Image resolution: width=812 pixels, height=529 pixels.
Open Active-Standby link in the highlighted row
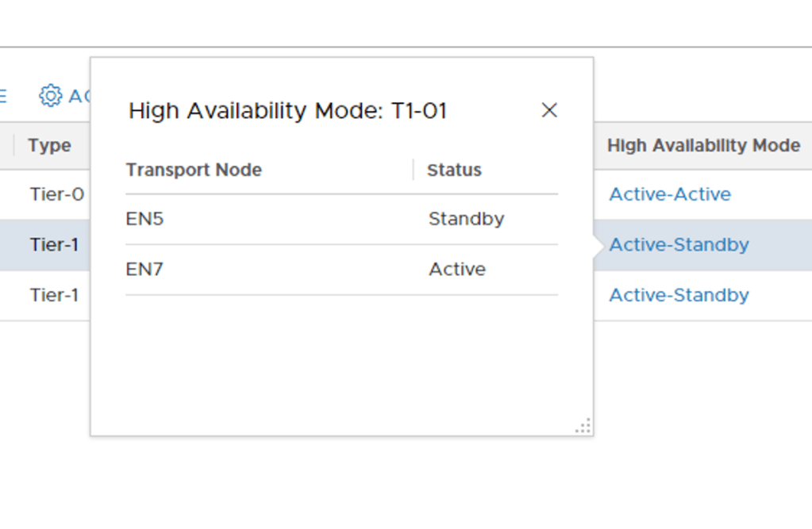pyautogui.click(x=679, y=244)
